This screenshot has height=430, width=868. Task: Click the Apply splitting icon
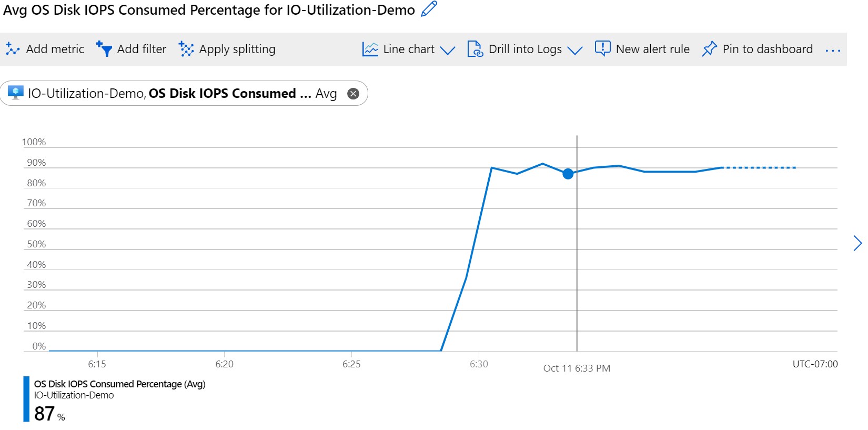[x=186, y=49]
